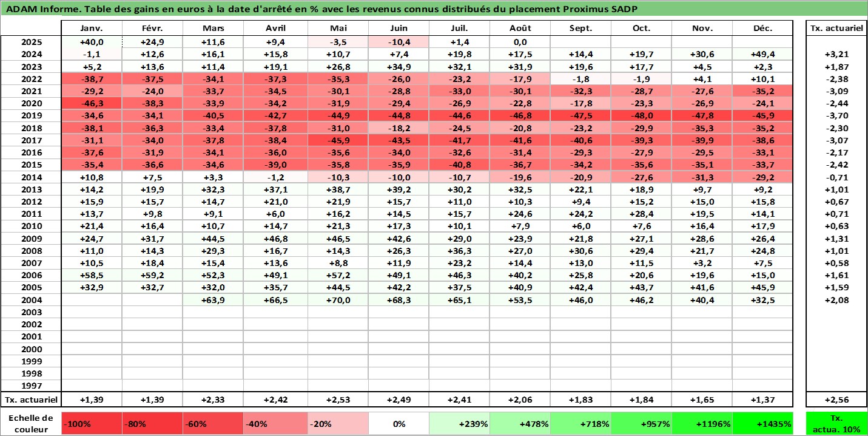868x436 pixels.
Task: Click the +39,2 cell for June 2013
Action: (399, 189)
